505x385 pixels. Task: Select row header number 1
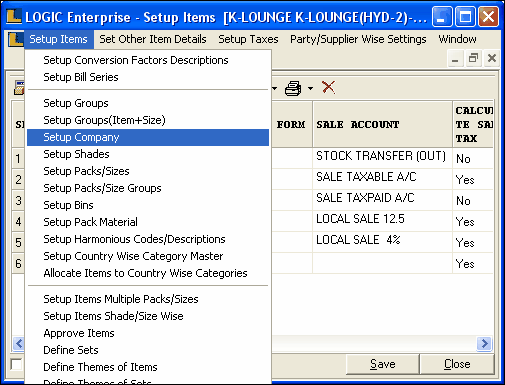point(18,158)
